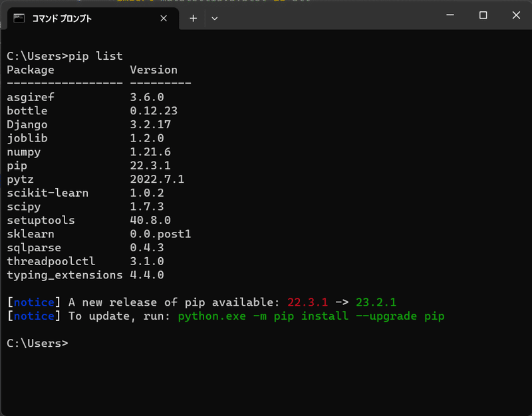Click the 'bottle' package name
The height and width of the screenshot is (416, 532).
point(27,111)
